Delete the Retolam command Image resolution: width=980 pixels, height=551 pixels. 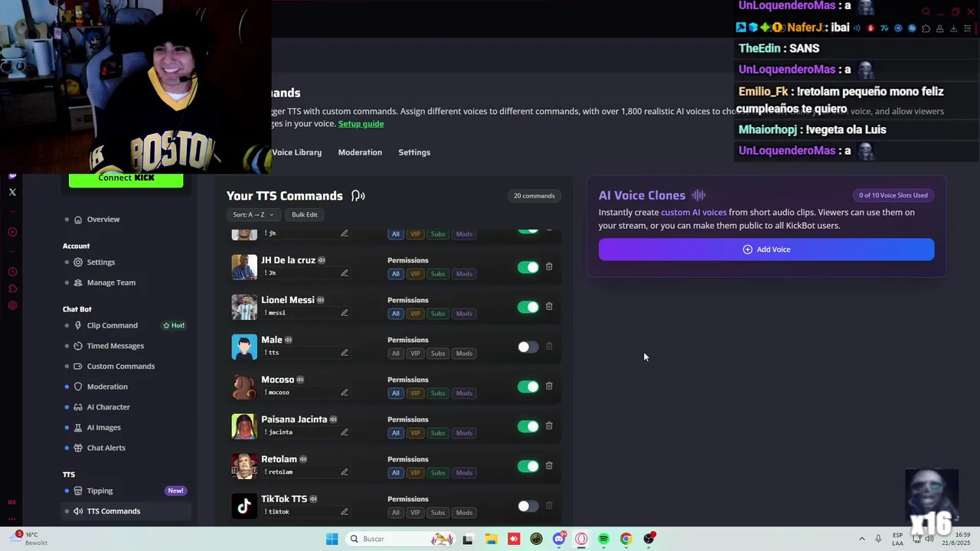549,465
